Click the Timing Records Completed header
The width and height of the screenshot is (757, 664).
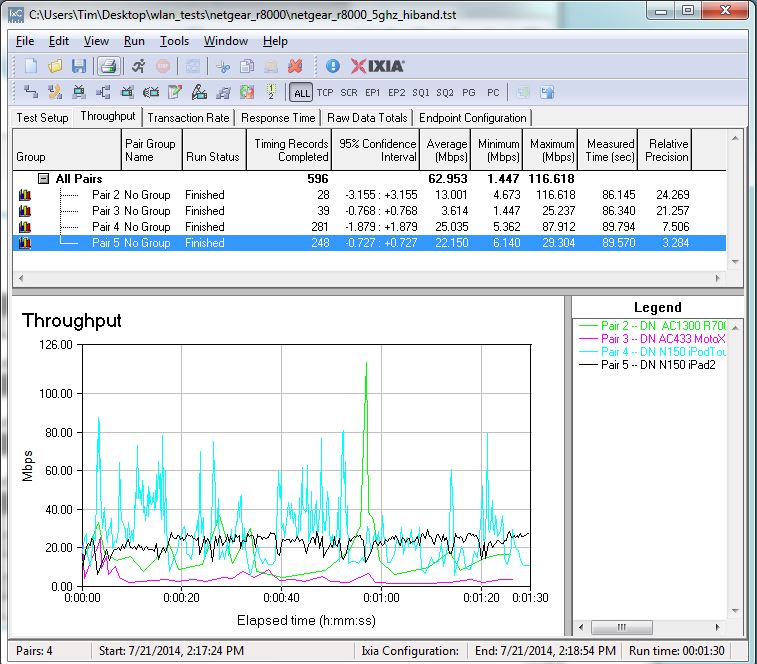[291, 150]
